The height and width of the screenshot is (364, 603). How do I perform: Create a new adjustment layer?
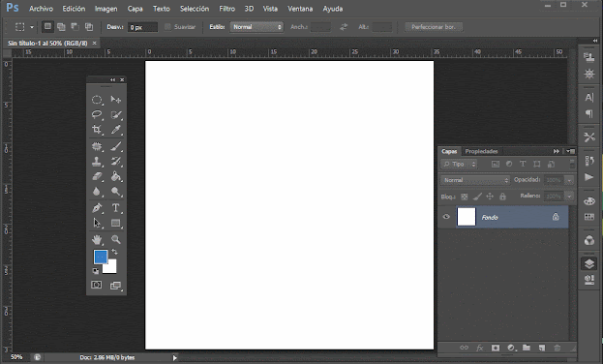(x=511, y=348)
